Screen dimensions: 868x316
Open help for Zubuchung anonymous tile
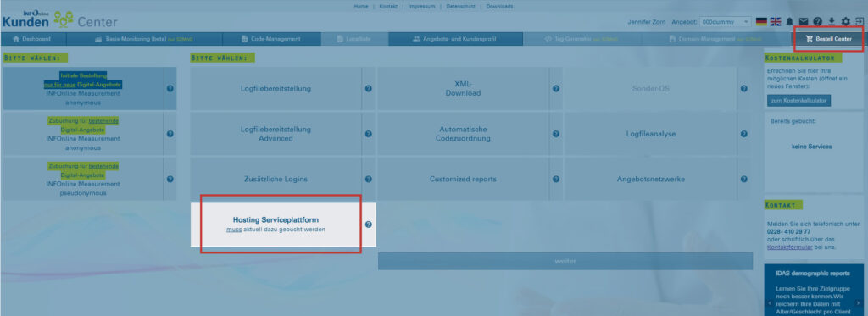(170, 134)
